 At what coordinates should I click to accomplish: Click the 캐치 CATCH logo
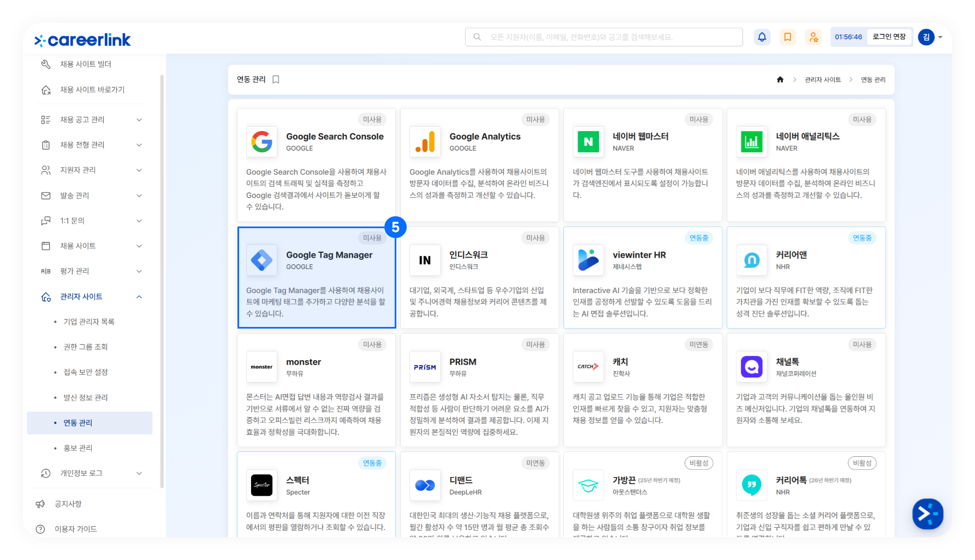coord(588,367)
